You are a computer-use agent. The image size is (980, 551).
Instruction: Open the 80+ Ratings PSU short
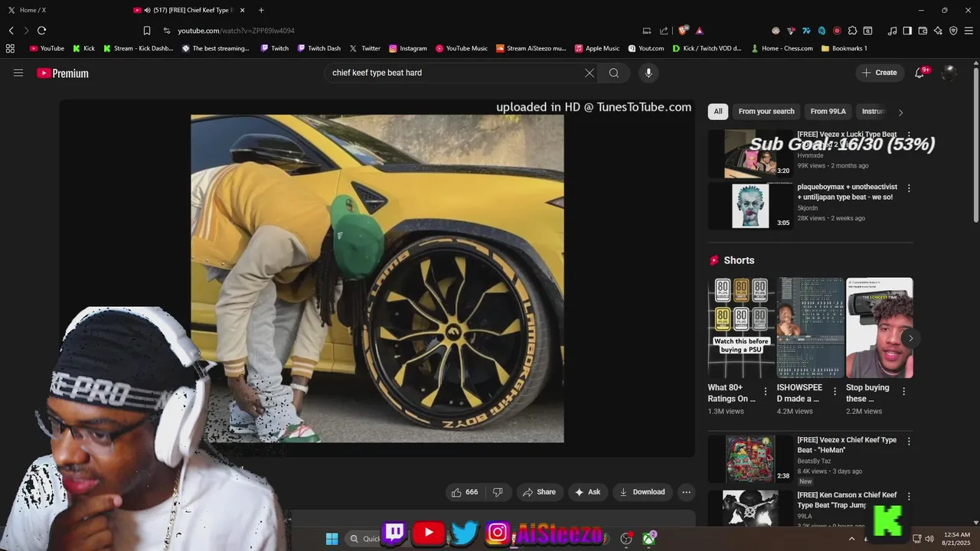point(741,328)
